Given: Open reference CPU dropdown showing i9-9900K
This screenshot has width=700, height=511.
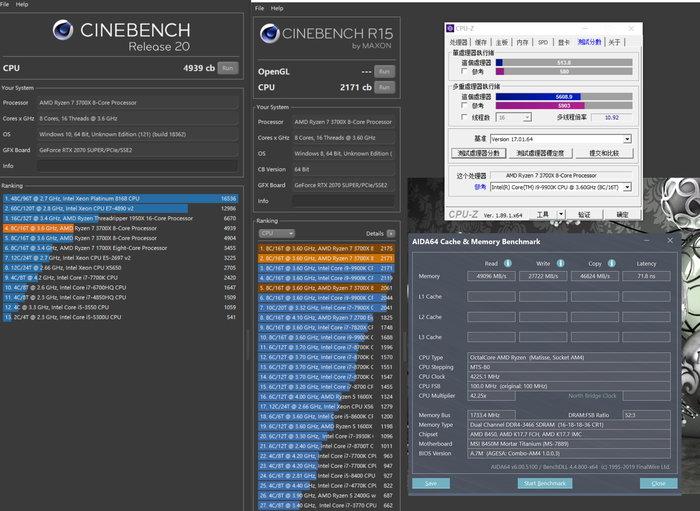Looking at the screenshot, I should [561, 187].
